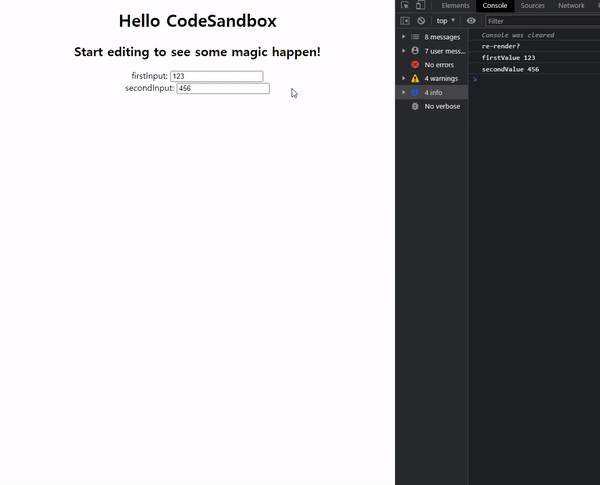Click 'Start editing to see some magic happen!'
600x485 pixels.
pos(197,52)
